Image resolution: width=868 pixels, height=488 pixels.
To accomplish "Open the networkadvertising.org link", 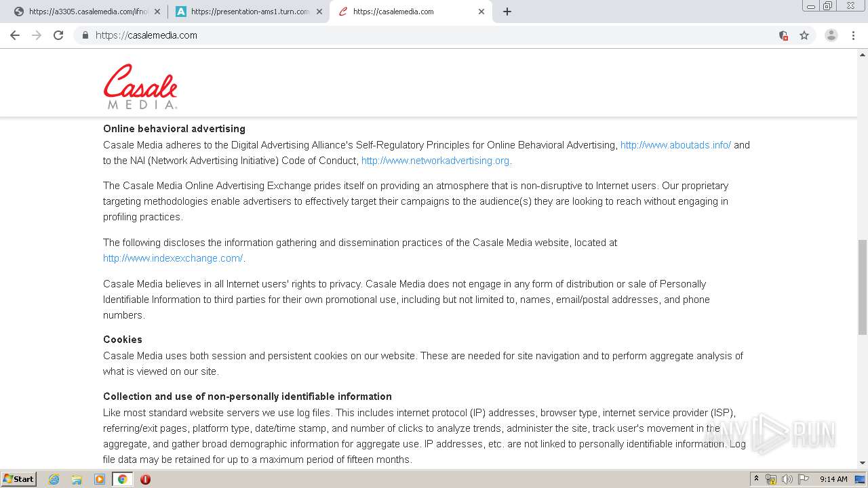I will (x=435, y=161).
